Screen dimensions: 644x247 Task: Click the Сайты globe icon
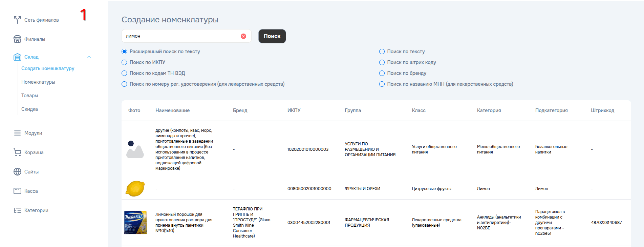(x=17, y=172)
